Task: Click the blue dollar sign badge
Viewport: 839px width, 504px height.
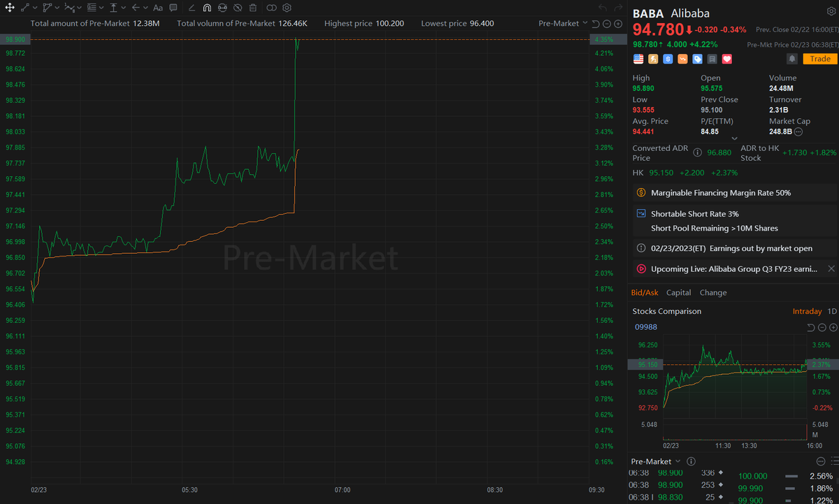Action: click(668, 59)
